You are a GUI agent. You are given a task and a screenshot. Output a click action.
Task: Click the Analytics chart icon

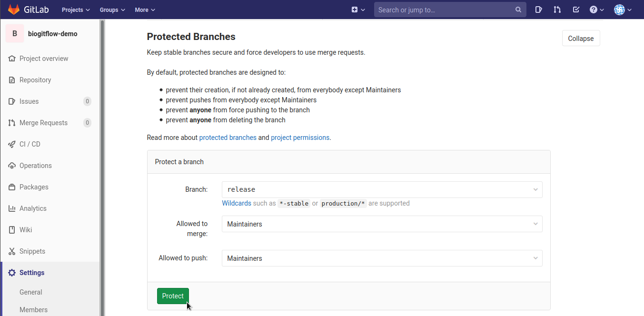pyautogui.click(x=12, y=208)
